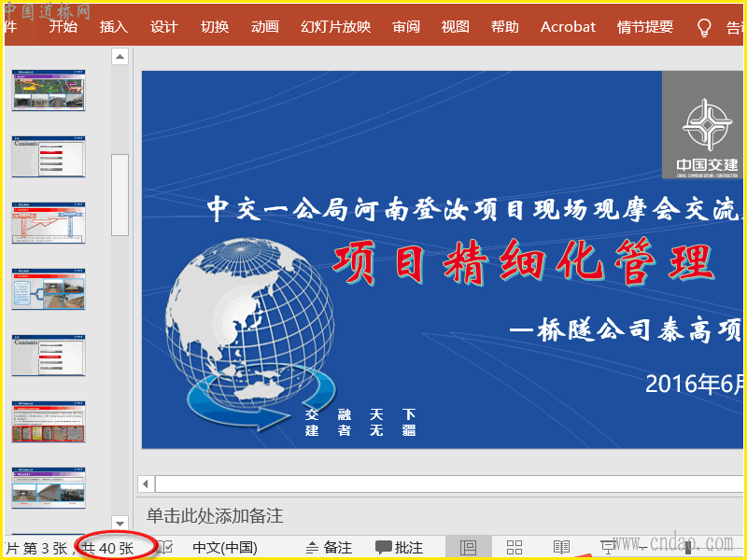
Task: Click the date text 2016年6月
Action: 694,384
